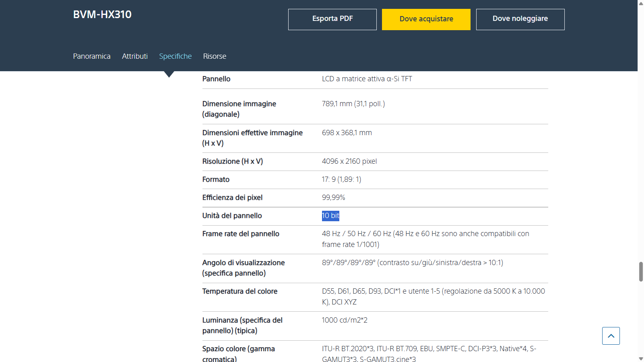Click the "99,99%" value
Viewport: 644px width, 362px height.
[334, 197]
